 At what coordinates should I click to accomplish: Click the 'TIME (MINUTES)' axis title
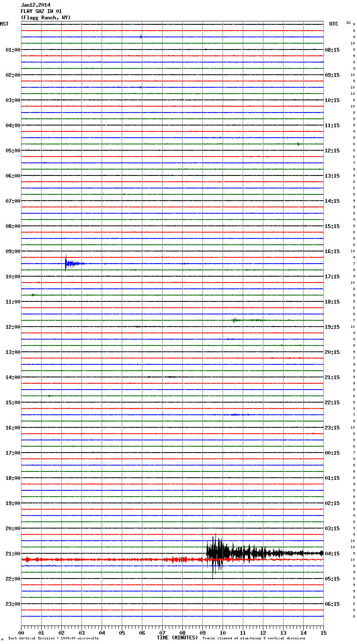coord(177,638)
